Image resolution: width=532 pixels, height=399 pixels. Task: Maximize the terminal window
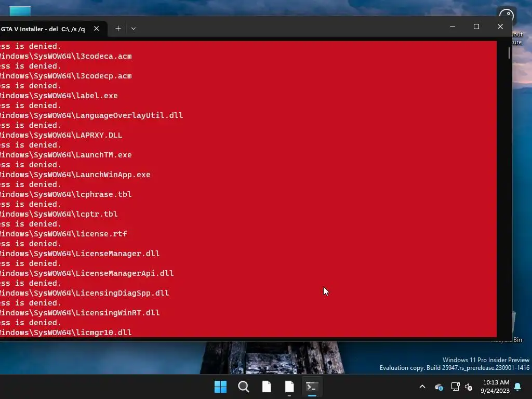[x=476, y=26]
